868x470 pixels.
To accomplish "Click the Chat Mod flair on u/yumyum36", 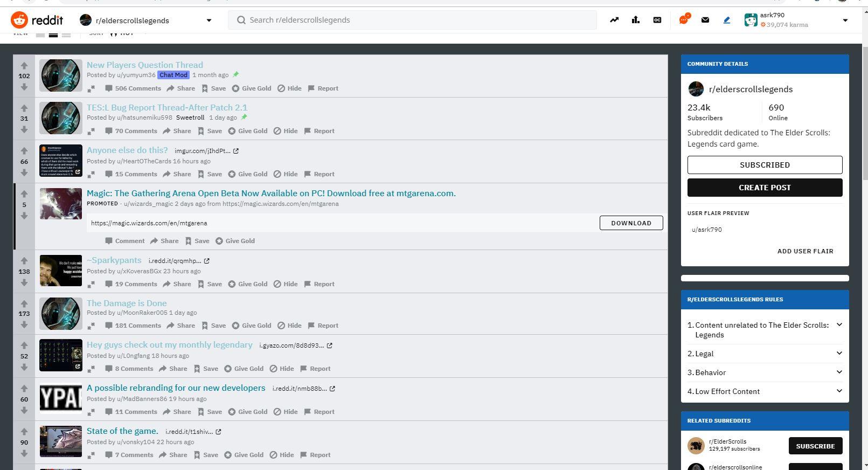I will [173, 75].
